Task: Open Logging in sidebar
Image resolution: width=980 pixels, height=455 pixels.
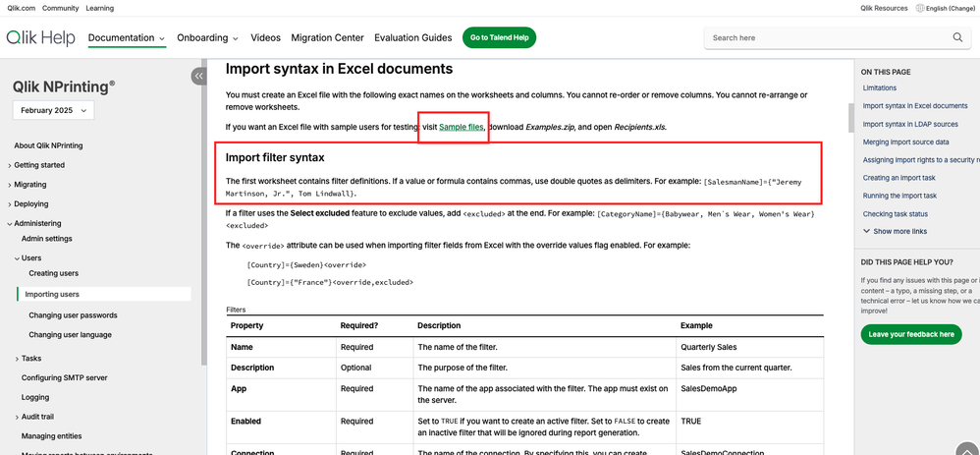Action: (x=35, y=397)
